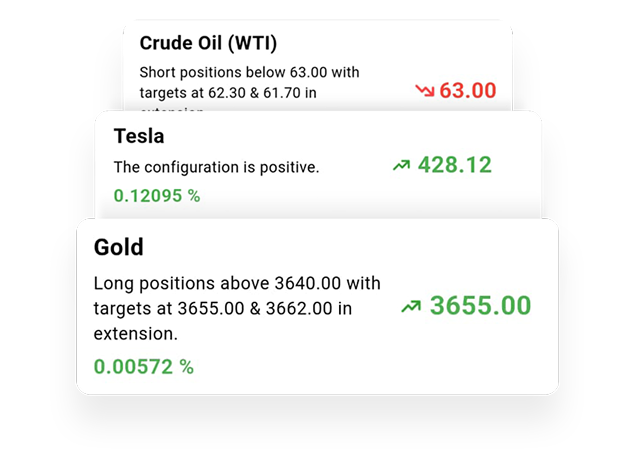Open the Tesla heading
The image size is (621, 456).
tap(139, 136)
